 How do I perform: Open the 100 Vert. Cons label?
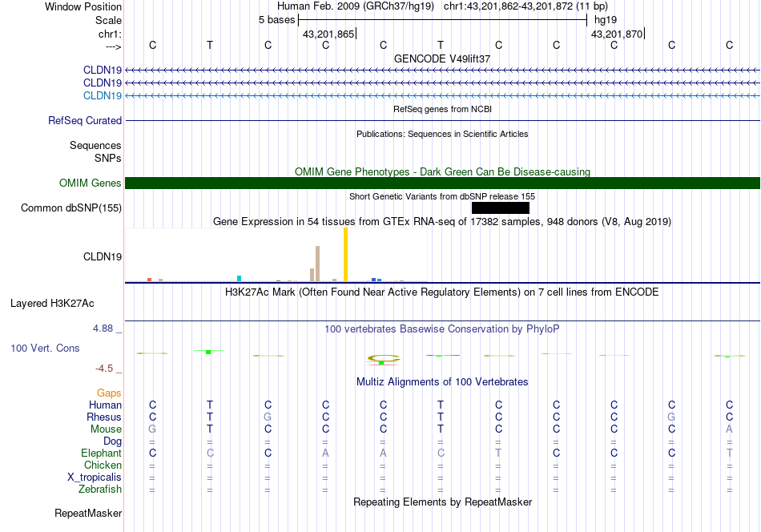coord(45,348)
